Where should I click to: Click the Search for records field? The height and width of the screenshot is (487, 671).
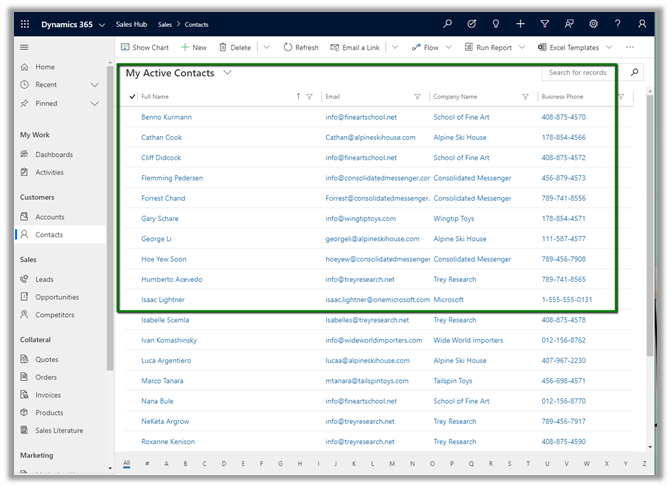578,73
